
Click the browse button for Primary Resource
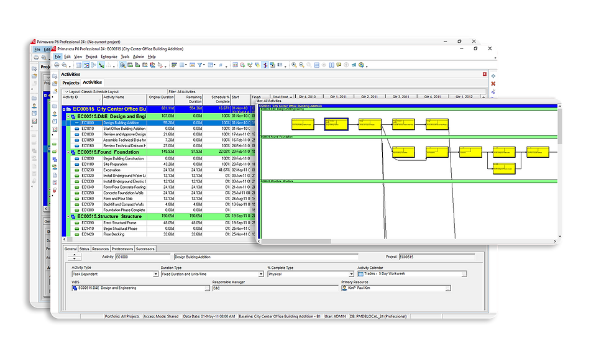click(x=448, y=288)
